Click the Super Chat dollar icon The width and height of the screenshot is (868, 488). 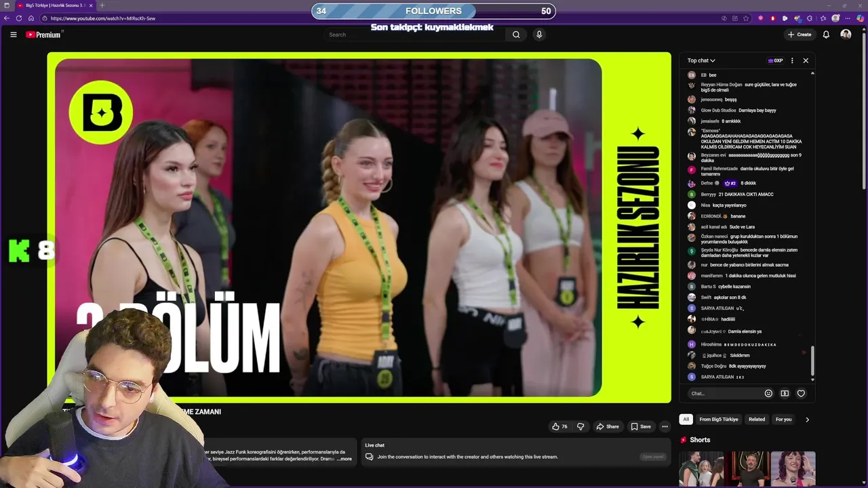click(785, 393)
